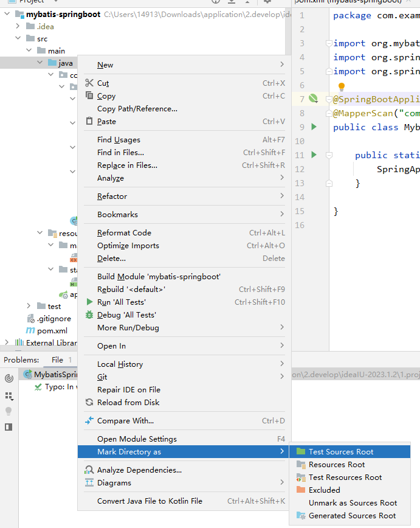420x528 pixels.
Task: Select Find Usages menu item
Action: tap(184, 139)
